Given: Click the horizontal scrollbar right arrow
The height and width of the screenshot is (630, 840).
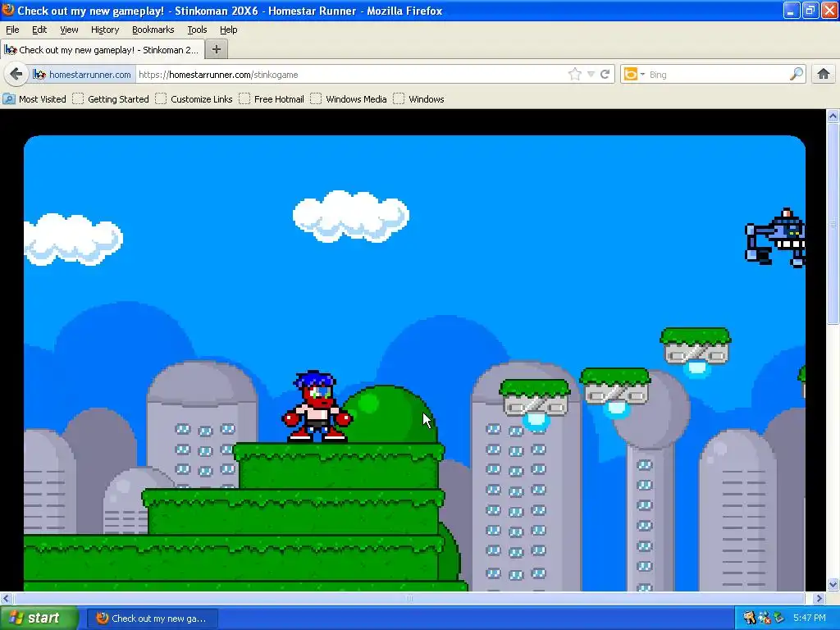Looking at the screenshot, I should coord(818,598).
